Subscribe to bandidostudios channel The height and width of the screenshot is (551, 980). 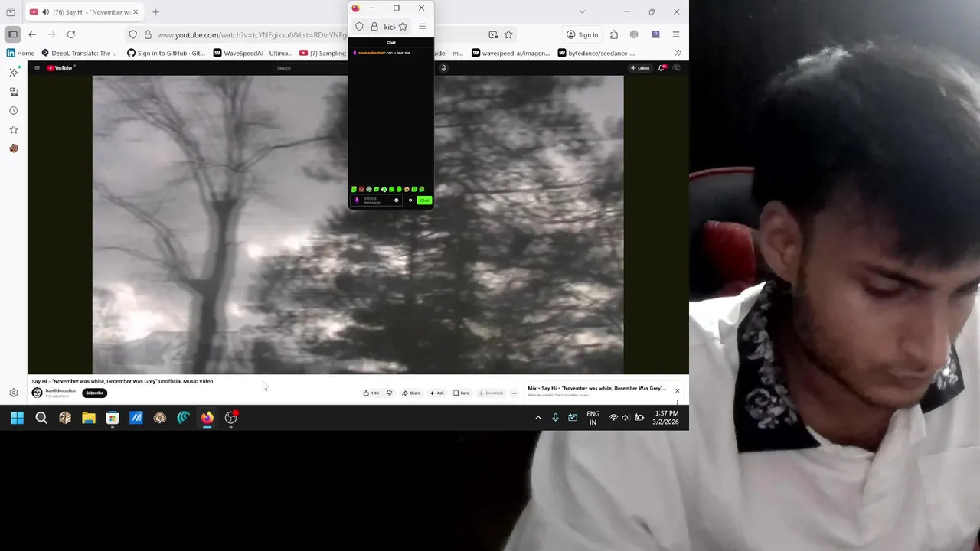(x=94, y=393)
